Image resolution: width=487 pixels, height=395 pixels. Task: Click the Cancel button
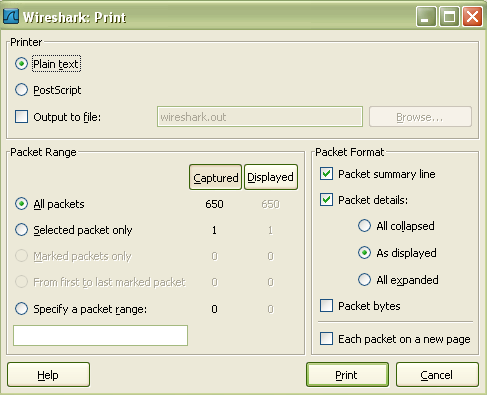(437, 375)
